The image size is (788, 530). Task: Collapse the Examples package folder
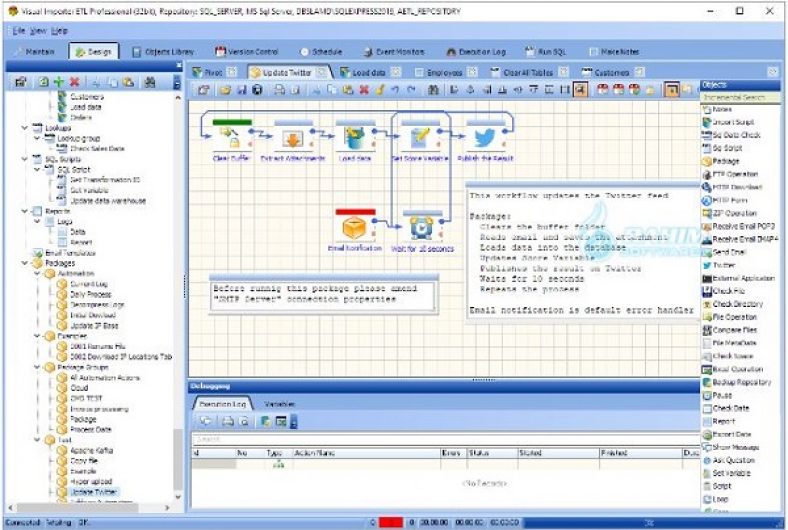37,336
